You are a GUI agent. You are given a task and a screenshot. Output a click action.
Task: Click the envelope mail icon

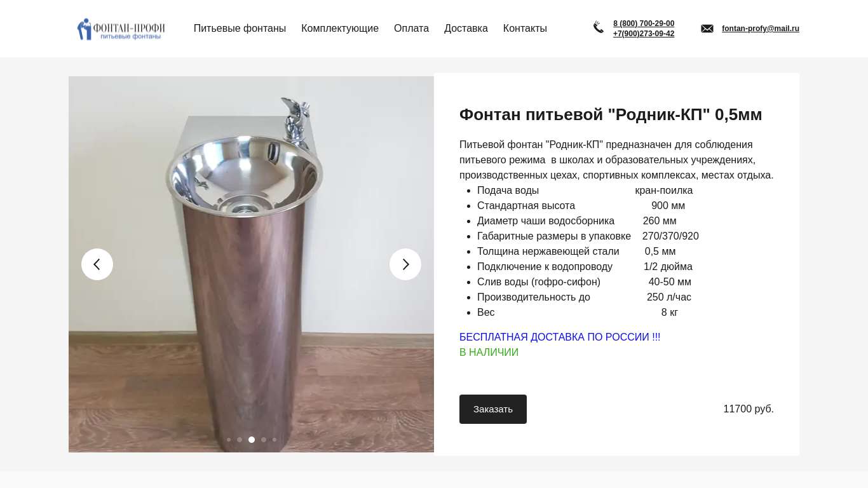[707, 29]
